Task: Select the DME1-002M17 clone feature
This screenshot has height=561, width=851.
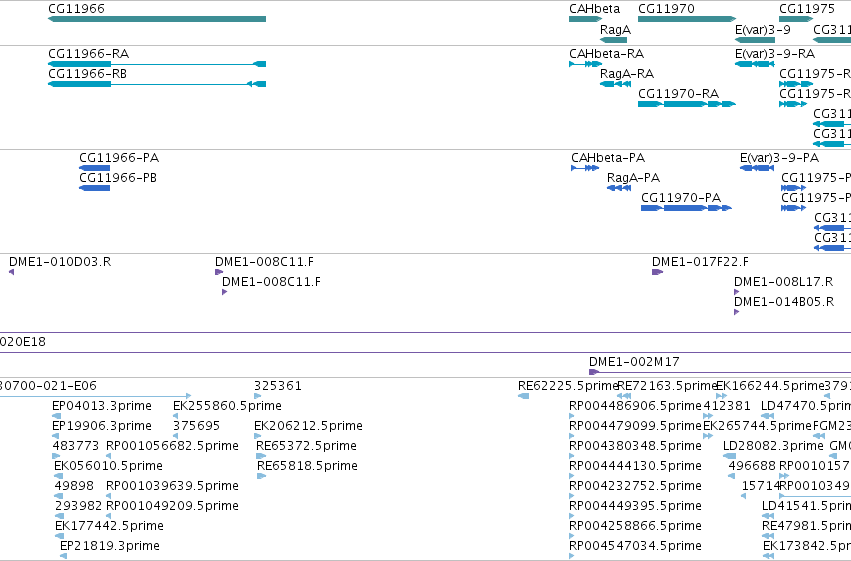Action: 720,372
